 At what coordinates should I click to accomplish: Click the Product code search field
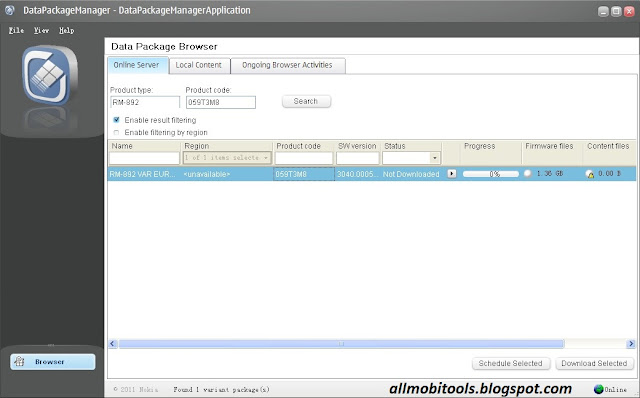[221, 102]
